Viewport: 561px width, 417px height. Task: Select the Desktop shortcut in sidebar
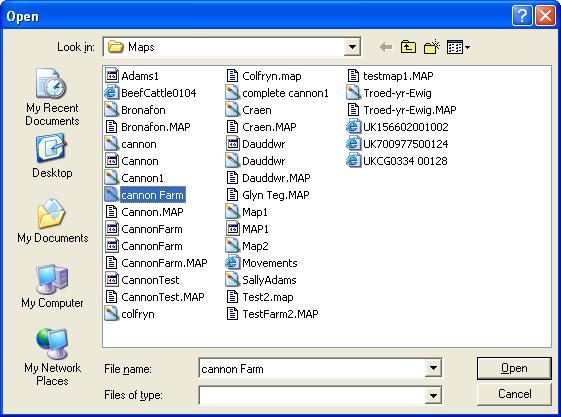52,156
